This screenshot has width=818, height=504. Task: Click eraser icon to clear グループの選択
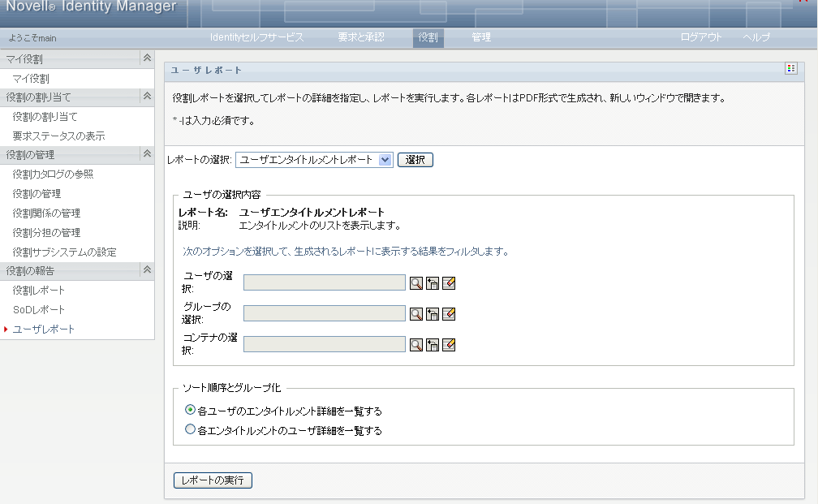[x=449, y=313]
